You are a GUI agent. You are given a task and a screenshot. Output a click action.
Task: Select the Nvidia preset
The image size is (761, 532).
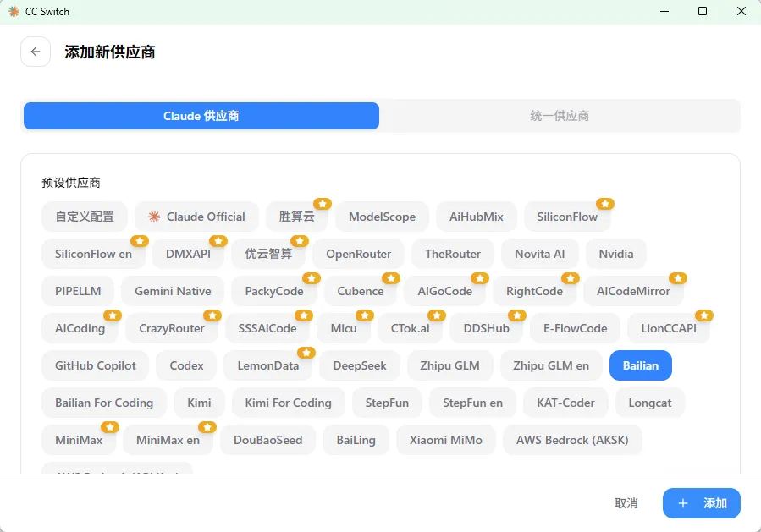click(x=616, y=254)
